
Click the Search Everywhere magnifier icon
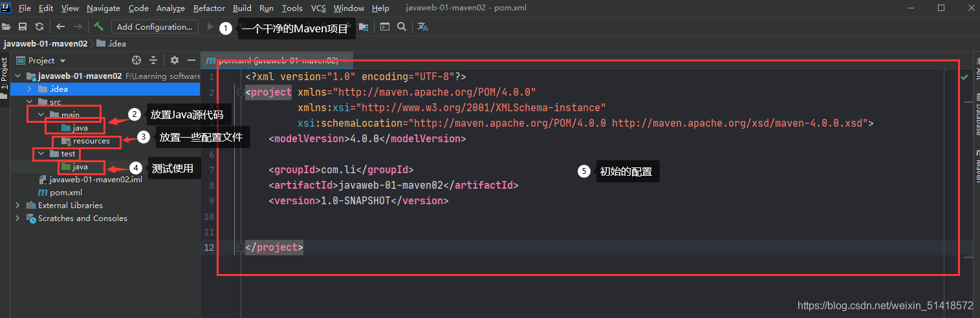click(x=402, y=26)
